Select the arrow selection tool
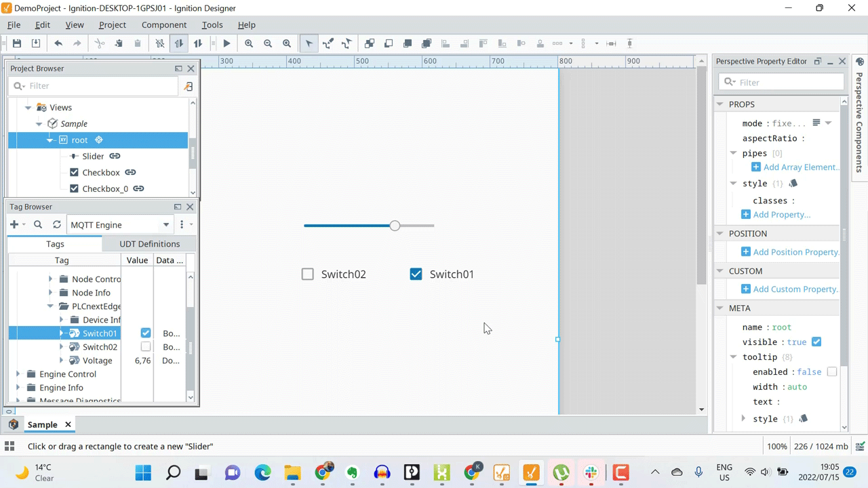This screenshot has width=868, height=488. [309, 43]
